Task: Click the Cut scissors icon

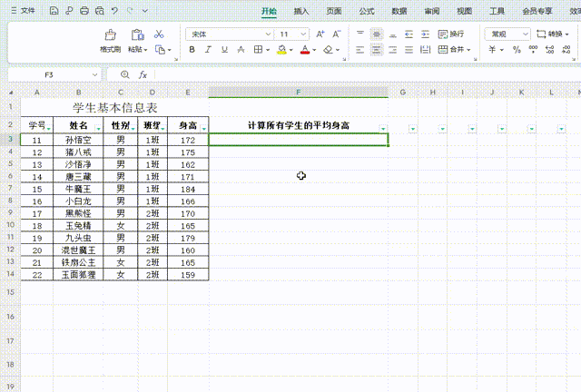Action: point(159,34)
